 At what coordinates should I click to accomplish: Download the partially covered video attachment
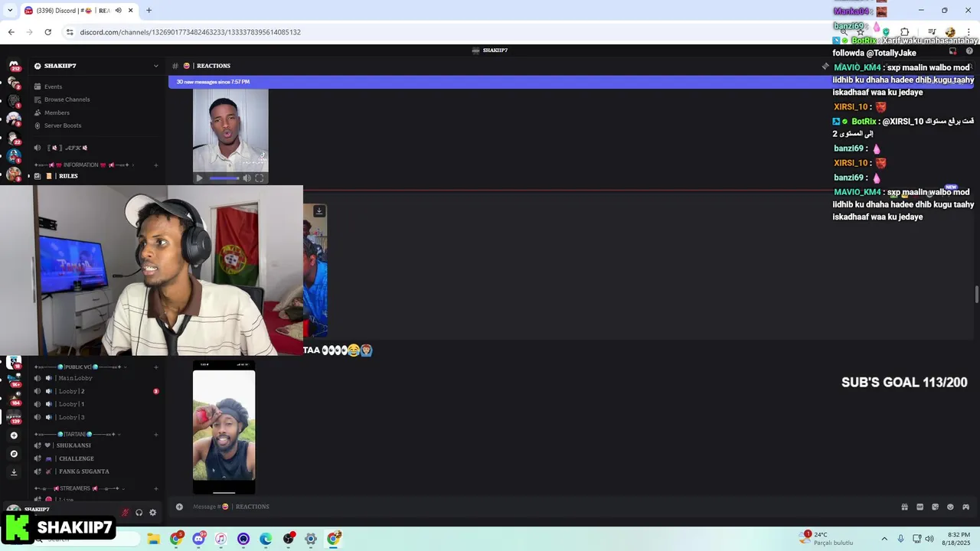click(319, 211)
